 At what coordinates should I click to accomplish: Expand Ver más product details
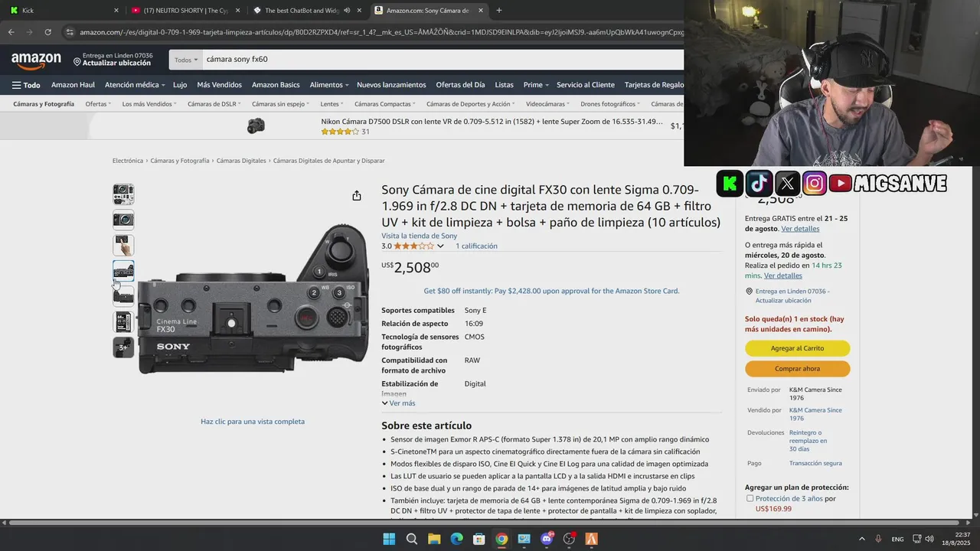click(398, 403)
